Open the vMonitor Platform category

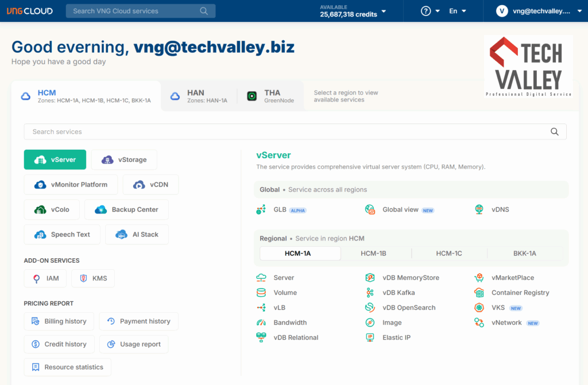71,184
